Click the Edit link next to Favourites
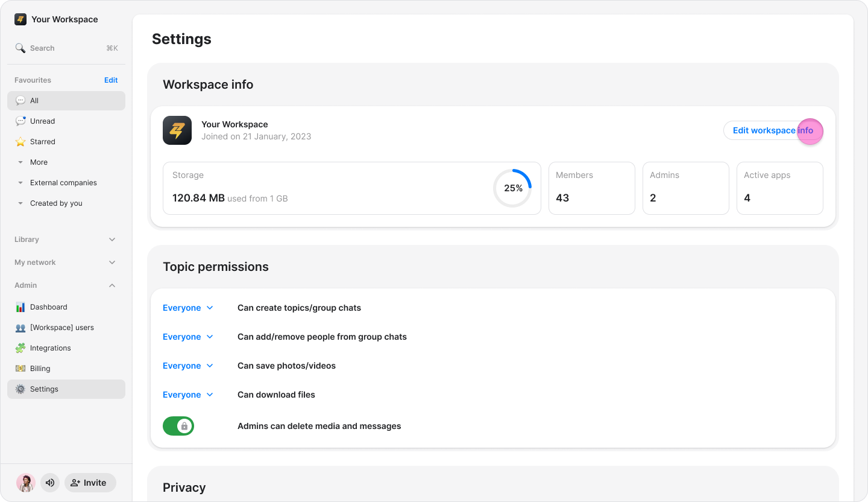868x502 pixels. pyautogui.click(x=111, y=80)
